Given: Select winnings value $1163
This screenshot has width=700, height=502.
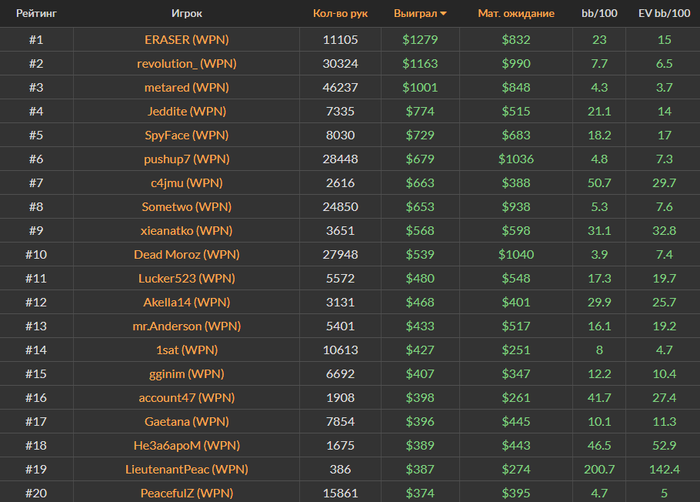Looking at the screenshot, I should click(x=420, y=63).
